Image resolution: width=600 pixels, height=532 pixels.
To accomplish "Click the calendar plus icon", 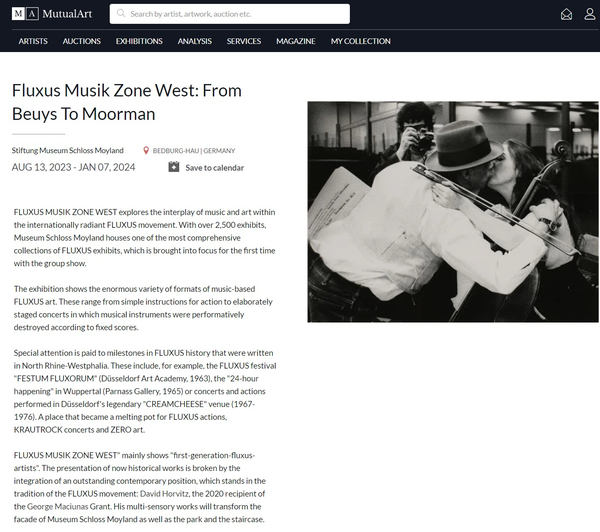I will (174, 167).
